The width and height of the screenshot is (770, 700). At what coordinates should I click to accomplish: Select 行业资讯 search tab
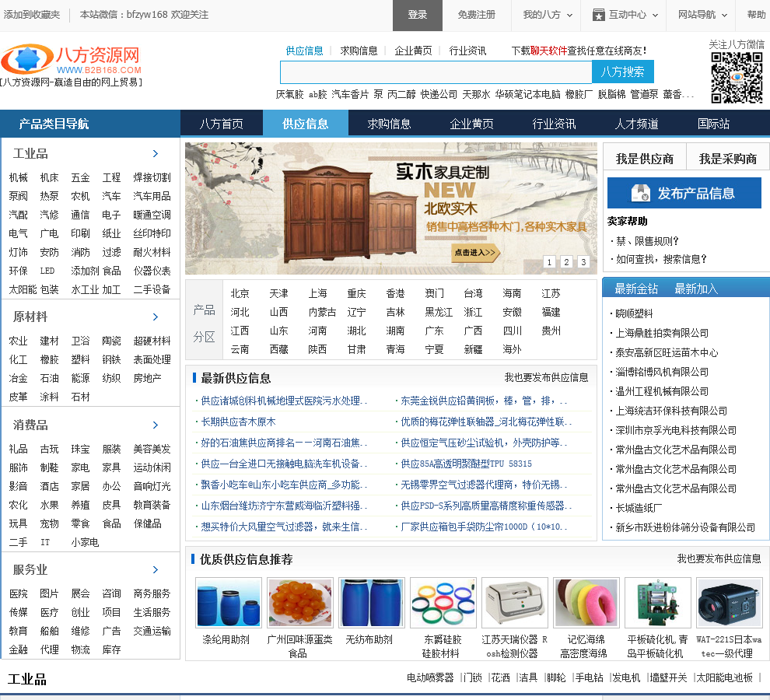click(467, 51)
